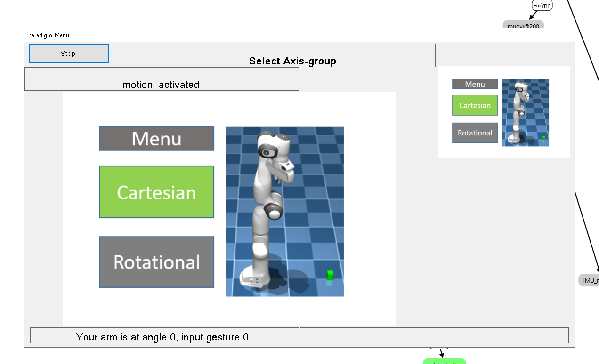Open Menu in the mini preview panel
Viewport: 599px width, 364px height.
pyautogui.click(x=475, y=84)
